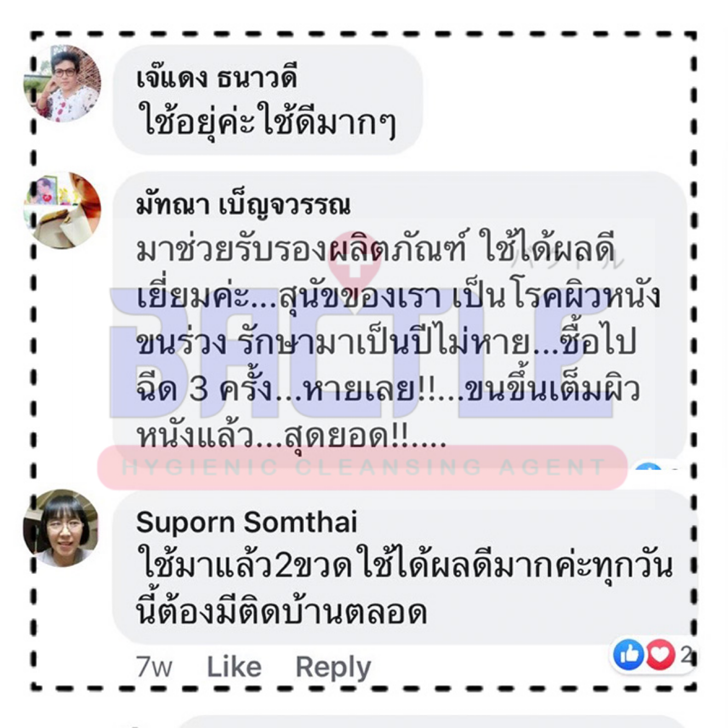Click the blue thumbs-up reaction icon

pyautogui.click(x=628, y=654)
